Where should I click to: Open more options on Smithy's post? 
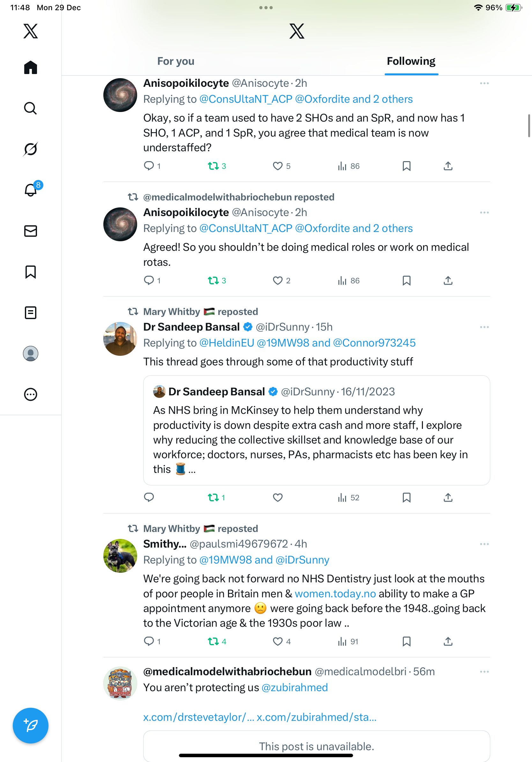click(484, 544)
